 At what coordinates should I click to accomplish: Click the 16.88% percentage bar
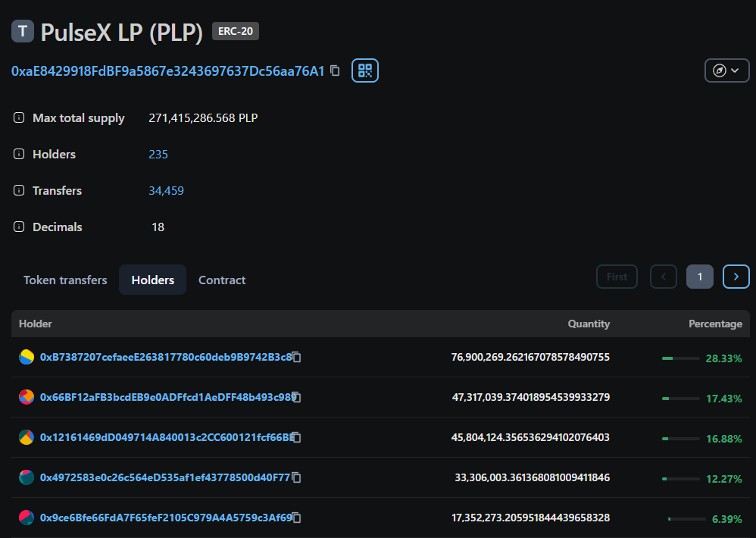pos(681,439)
